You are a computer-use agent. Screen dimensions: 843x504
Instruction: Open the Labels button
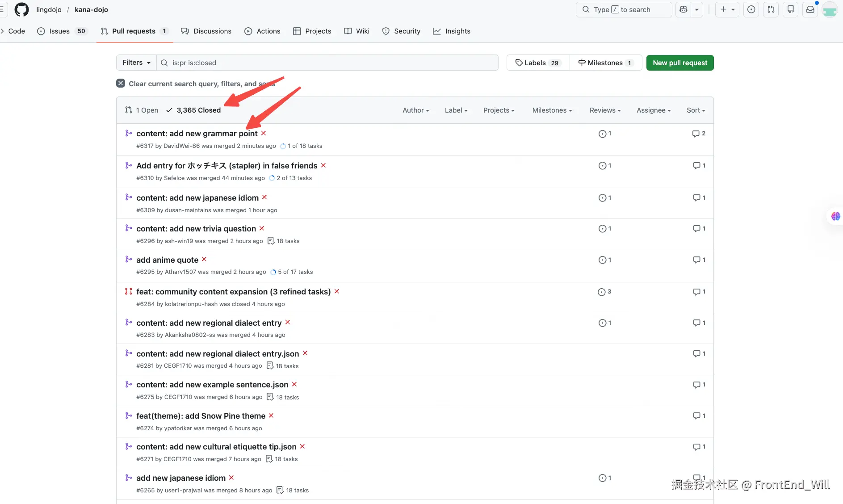[x=538, y=63]
